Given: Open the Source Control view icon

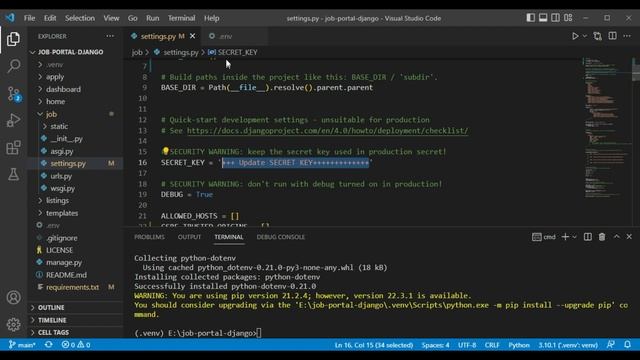Looking at the screenshot, I should (x=13, y=94).
